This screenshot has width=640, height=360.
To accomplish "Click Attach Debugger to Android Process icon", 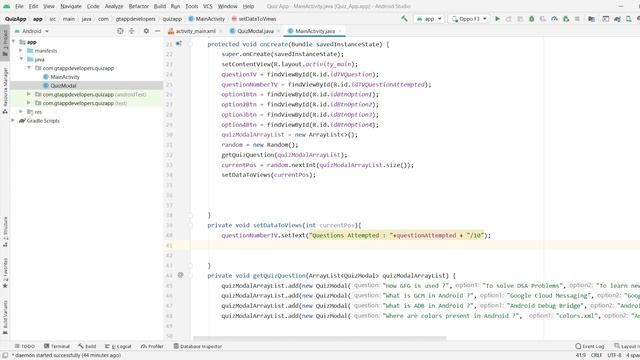I will [x=566, y=19].
